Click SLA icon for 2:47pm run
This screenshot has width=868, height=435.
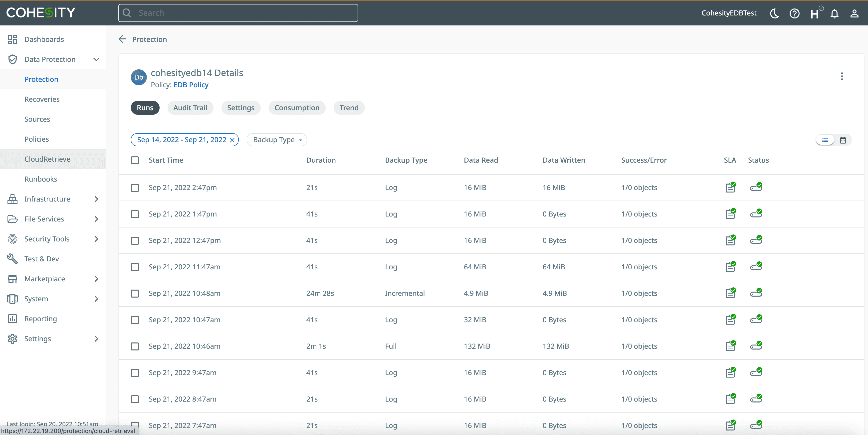point(730,187)
